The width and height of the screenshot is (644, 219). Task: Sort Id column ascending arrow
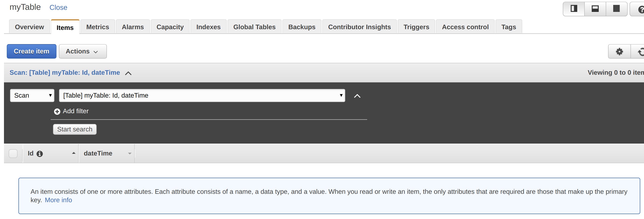coord(74,153)
